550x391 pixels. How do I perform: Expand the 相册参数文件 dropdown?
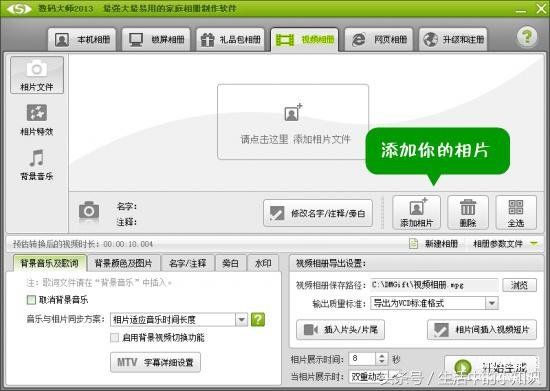tap(505, 244)
